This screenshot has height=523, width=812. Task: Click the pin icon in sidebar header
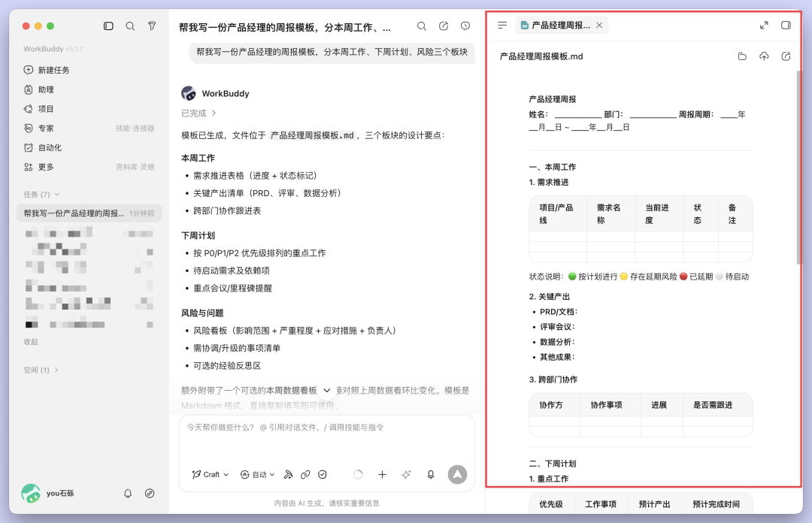(152, 26)
